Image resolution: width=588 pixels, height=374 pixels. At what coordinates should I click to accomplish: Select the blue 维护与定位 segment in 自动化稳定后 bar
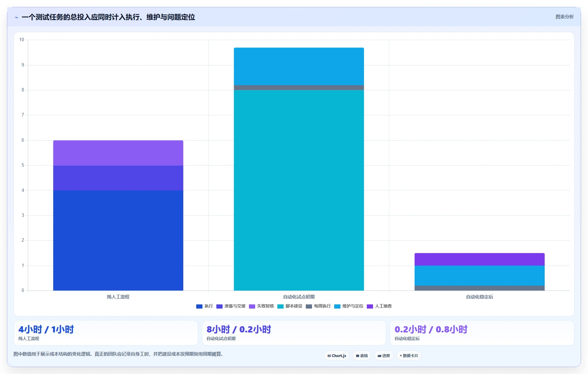tap(479, 276)
